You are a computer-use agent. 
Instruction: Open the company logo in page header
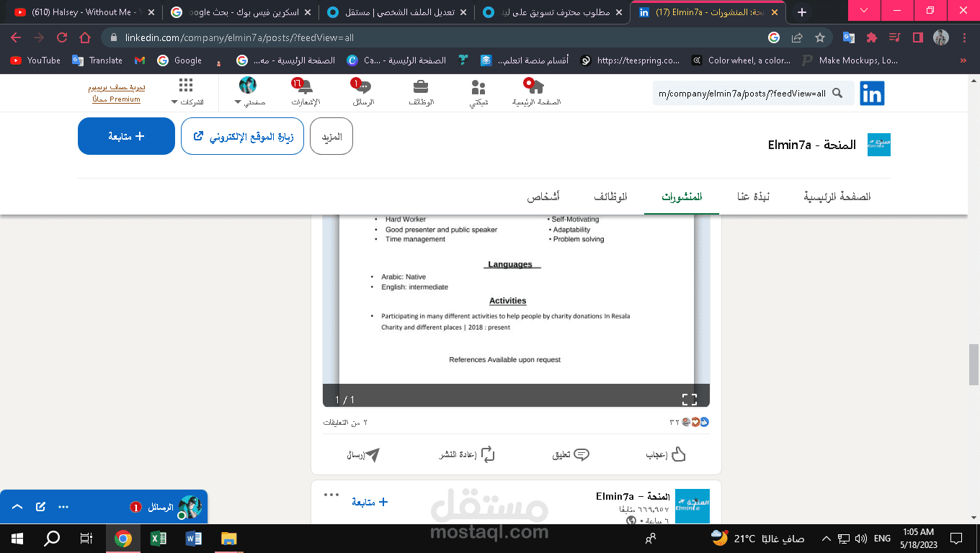coord(879,145)
